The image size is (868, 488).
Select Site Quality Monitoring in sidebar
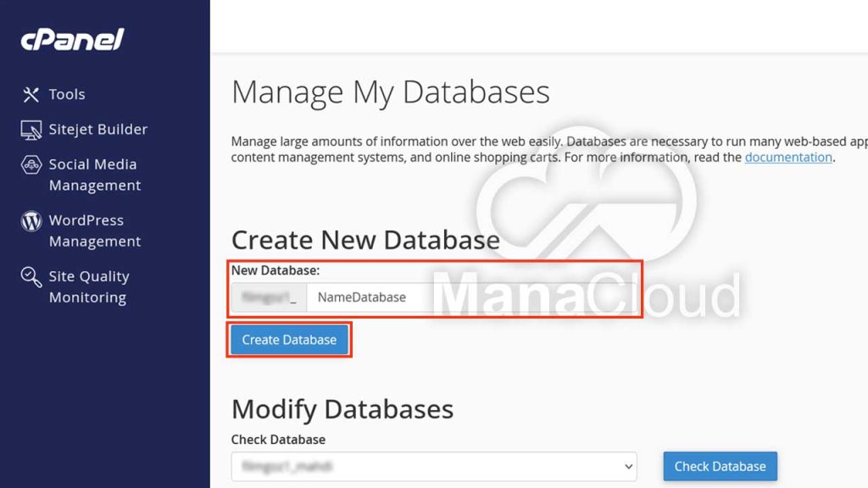coord(88,286)
